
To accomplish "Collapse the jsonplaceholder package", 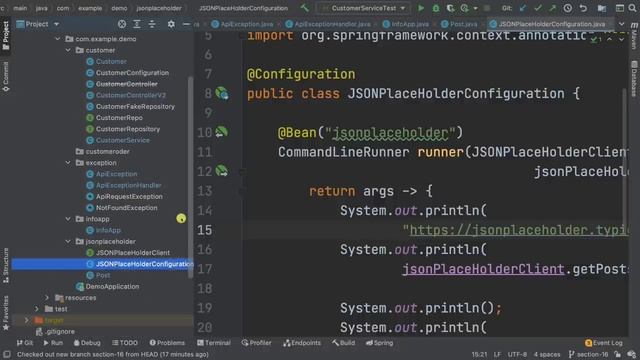I will (x=68, y=241).
